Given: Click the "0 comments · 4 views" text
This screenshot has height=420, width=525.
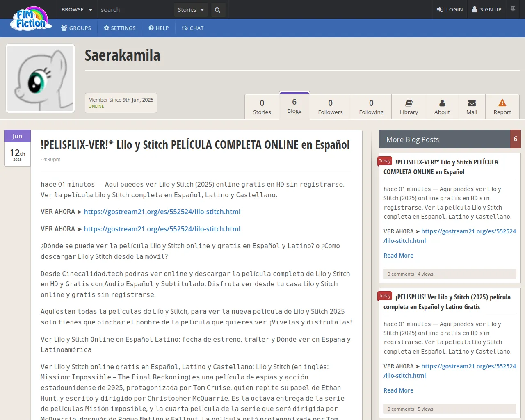Looking at the screenshot, I should pyautogui.click(x=410, y=274).
